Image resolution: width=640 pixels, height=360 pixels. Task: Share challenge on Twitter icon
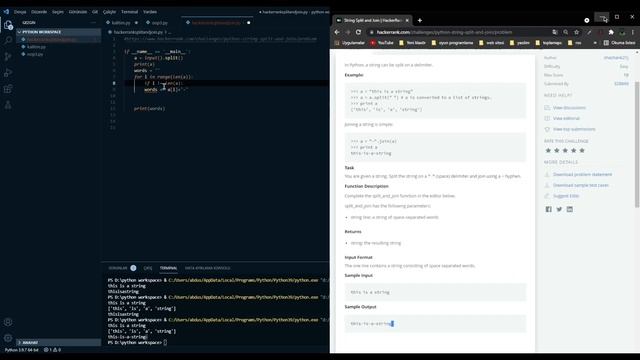[x=559, y=209]
